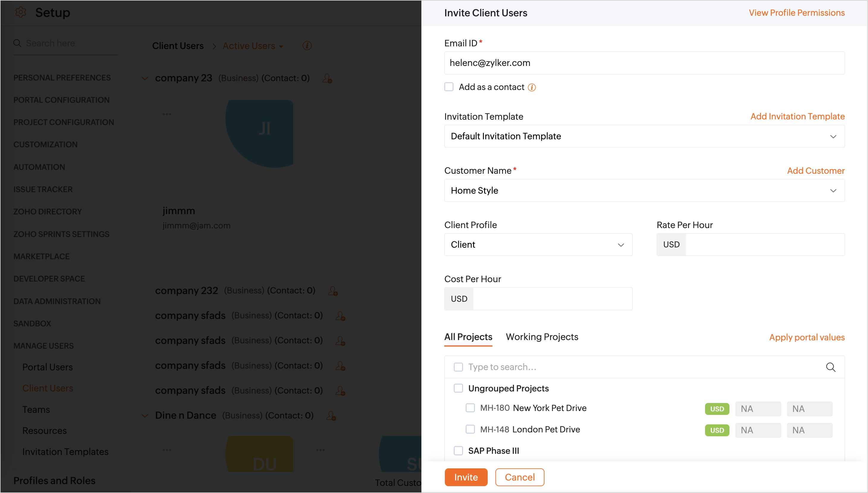Click the Setup gear icon

pos(21,12)
